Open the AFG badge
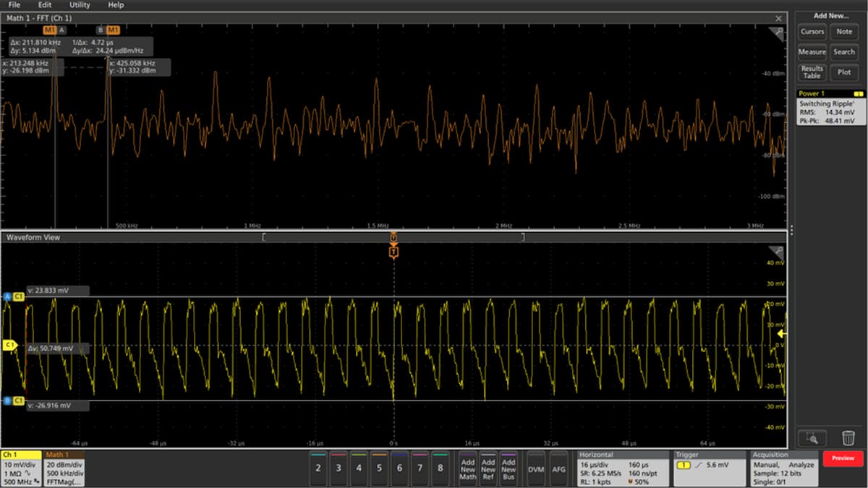Screen dimensions: 868x488 click(x=558, y=468)
